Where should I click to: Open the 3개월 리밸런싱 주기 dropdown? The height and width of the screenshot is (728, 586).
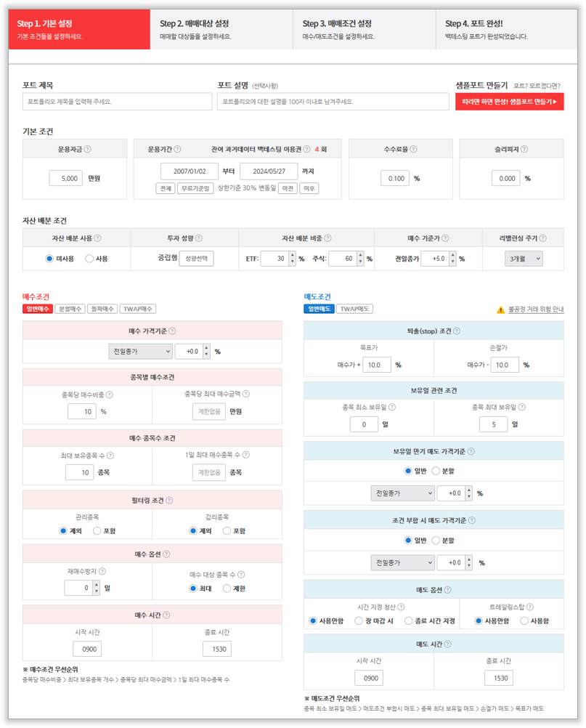524,259
